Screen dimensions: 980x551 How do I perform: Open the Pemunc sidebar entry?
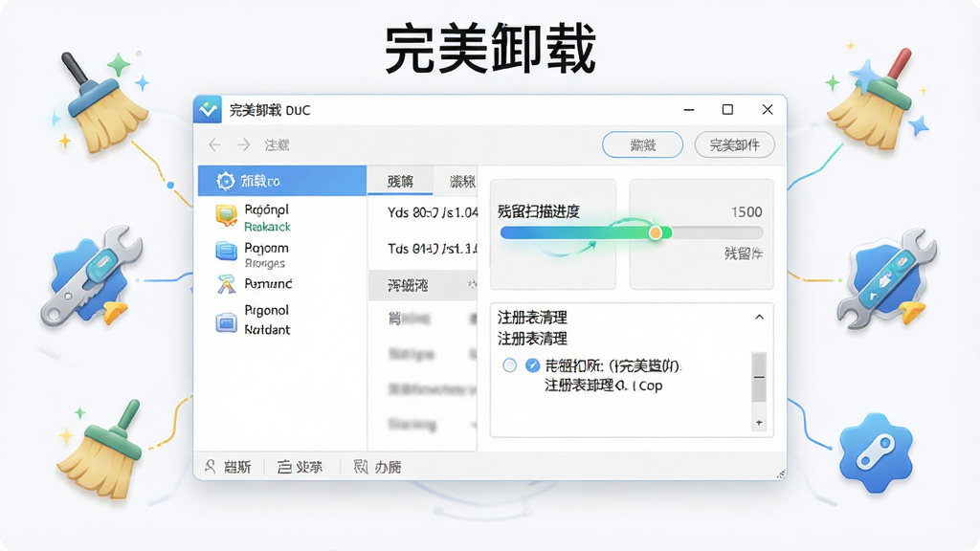[282, 284]
